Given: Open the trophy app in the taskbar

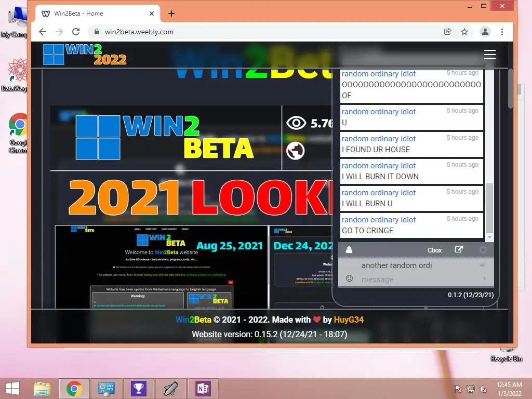Looking at the screenshot, I should point(138,389).
